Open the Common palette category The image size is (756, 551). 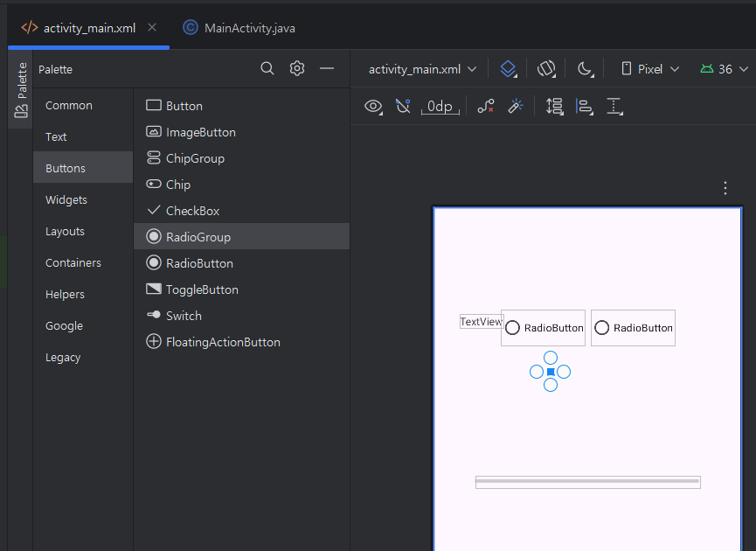(x=83, y=105)
